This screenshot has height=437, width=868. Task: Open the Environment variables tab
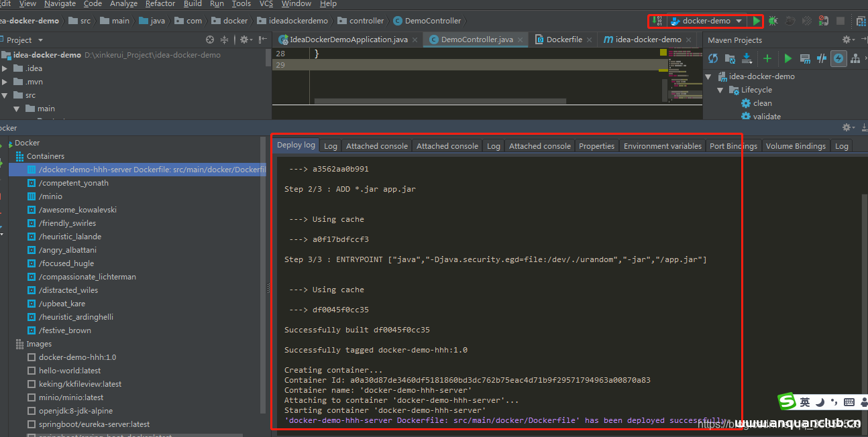pyautogui.click(x=663, y=145)
